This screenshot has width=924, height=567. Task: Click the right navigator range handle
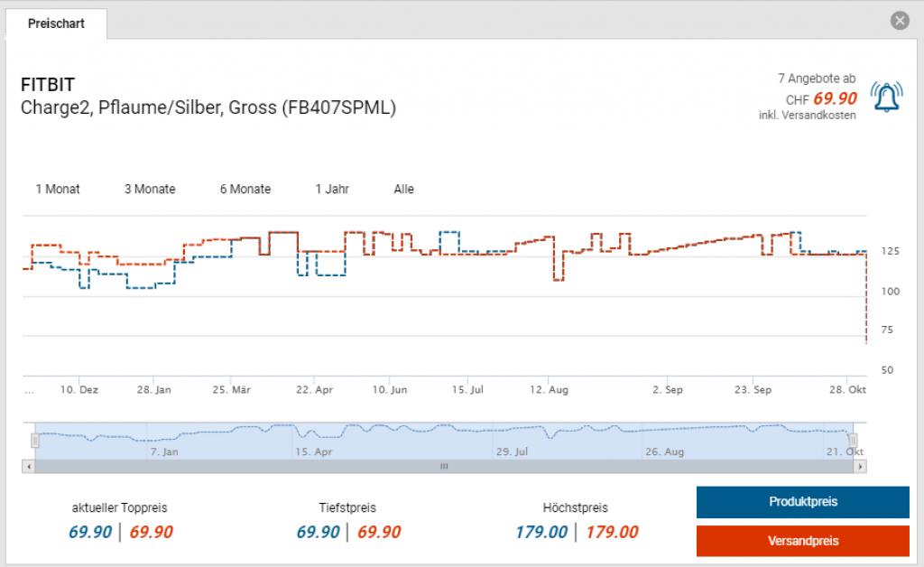click(853, 441)
